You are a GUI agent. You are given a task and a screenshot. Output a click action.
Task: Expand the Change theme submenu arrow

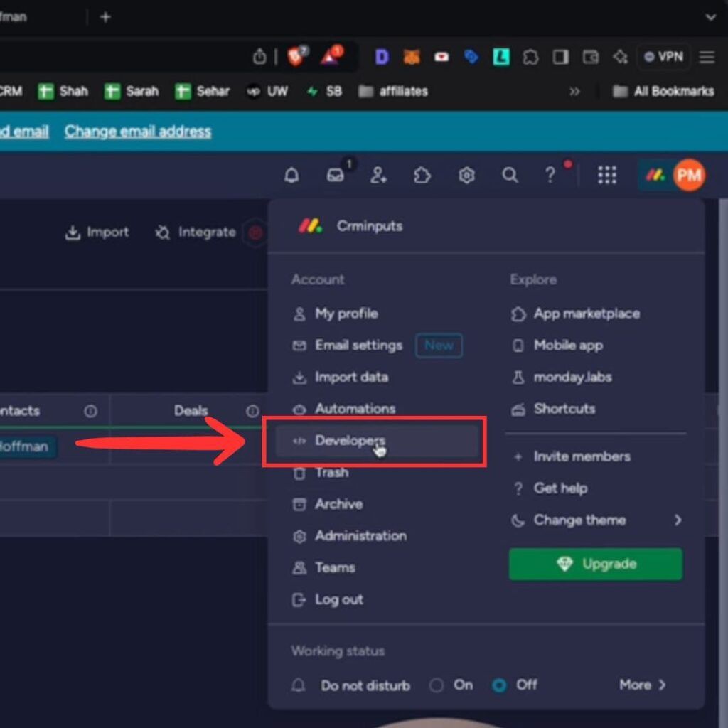(678, 520)
